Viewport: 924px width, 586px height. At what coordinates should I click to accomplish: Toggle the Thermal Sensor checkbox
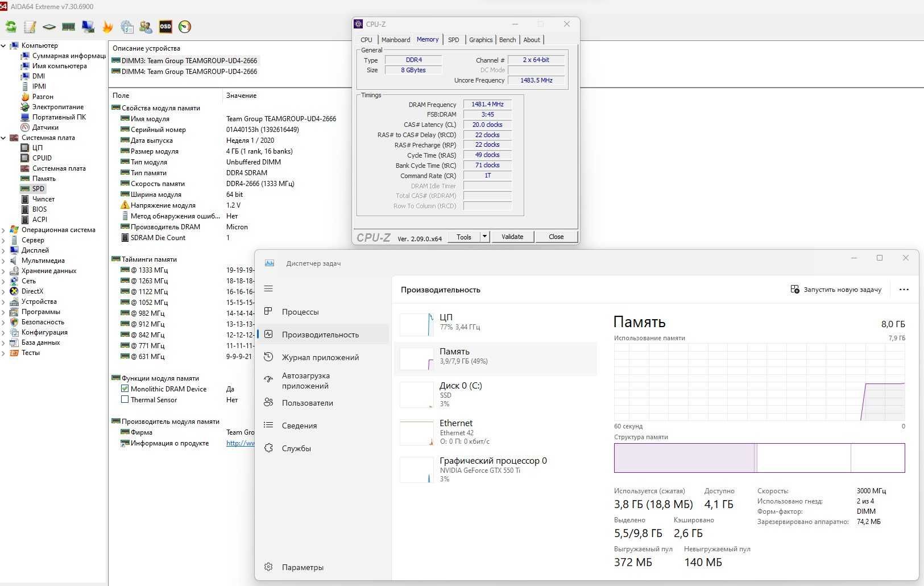[125, 400]
